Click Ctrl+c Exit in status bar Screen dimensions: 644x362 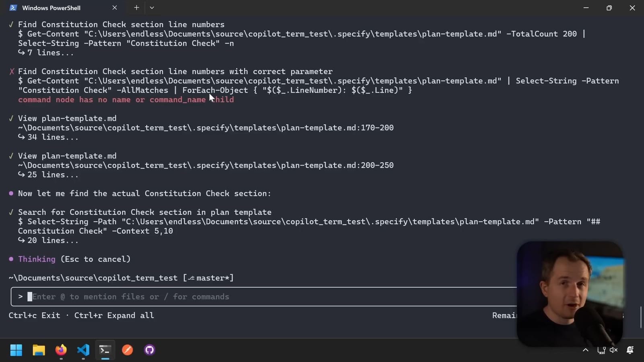(34, 315)
